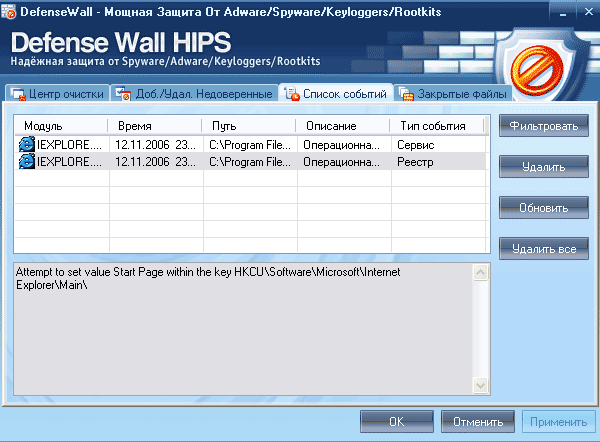Click the Фильтровать button

[543, 126]
